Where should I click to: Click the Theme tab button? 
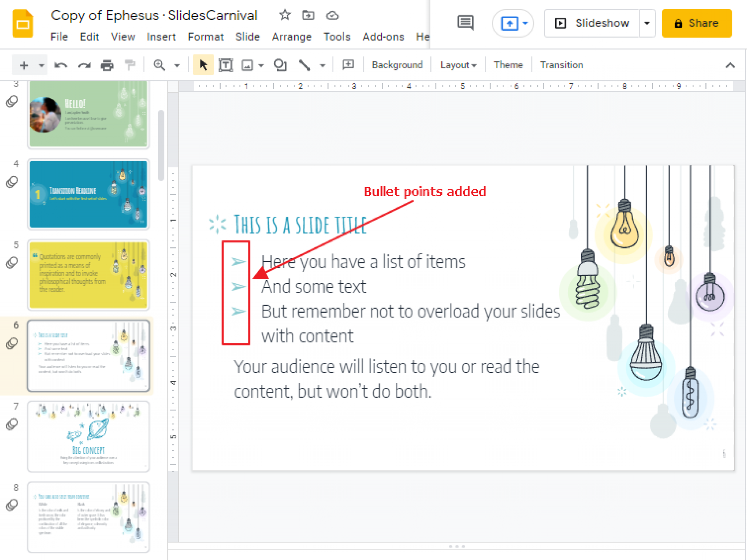point(508,65)
